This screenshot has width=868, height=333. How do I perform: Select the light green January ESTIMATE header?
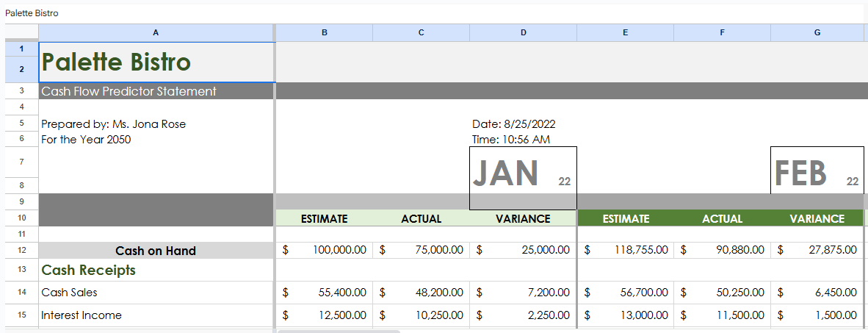coord(324,218)
